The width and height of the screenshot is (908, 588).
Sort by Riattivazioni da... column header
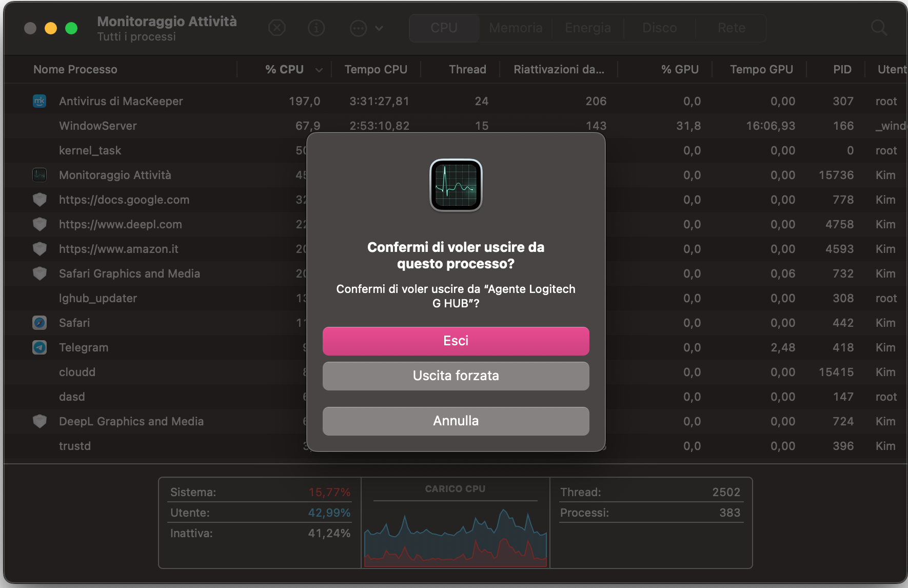coord(559,69)
